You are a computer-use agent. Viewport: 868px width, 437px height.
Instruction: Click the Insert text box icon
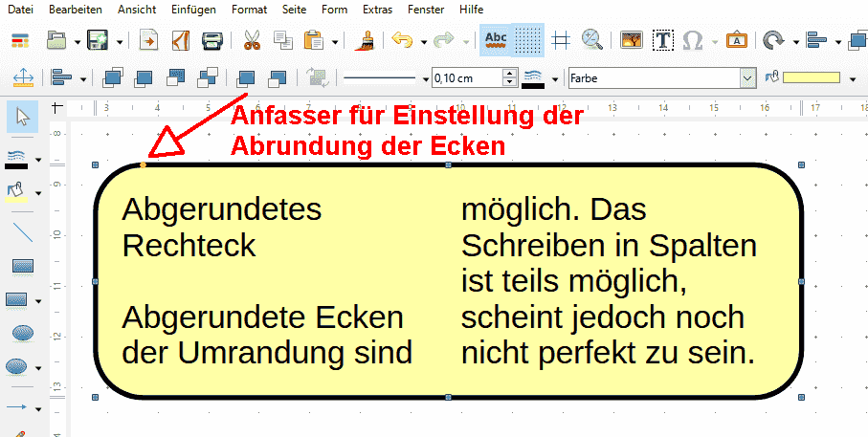(x=663, y=40)
